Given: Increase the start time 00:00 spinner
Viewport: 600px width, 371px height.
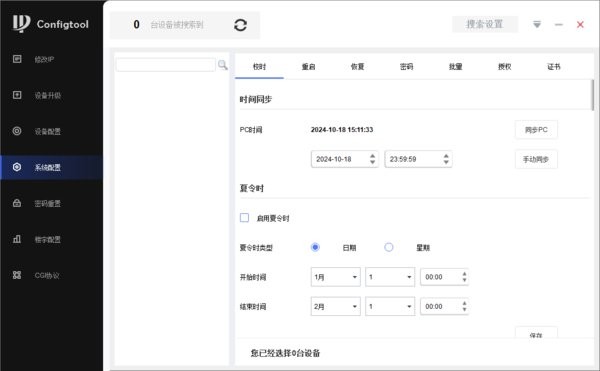Looking at the screenshot, I should (x=464, y=274).
